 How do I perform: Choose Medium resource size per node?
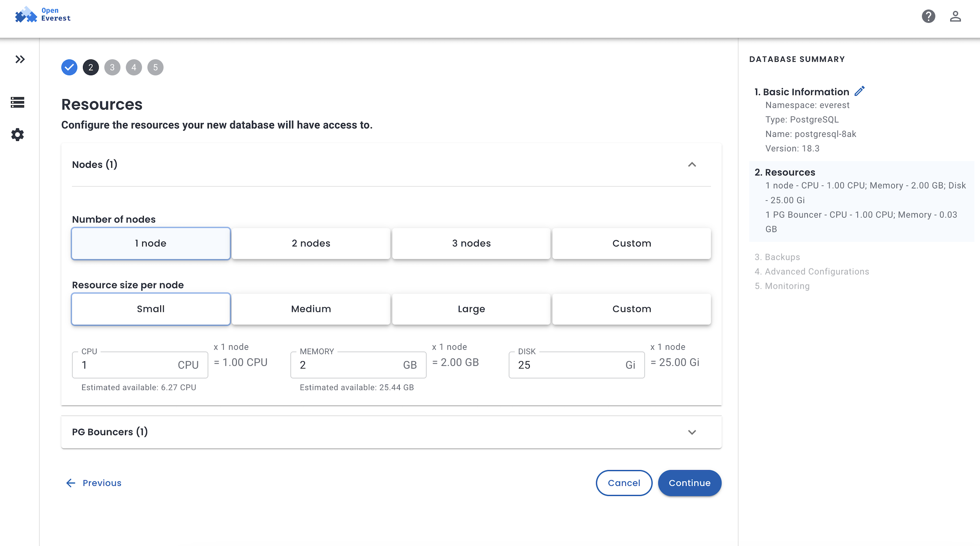[x=311, y=309]
